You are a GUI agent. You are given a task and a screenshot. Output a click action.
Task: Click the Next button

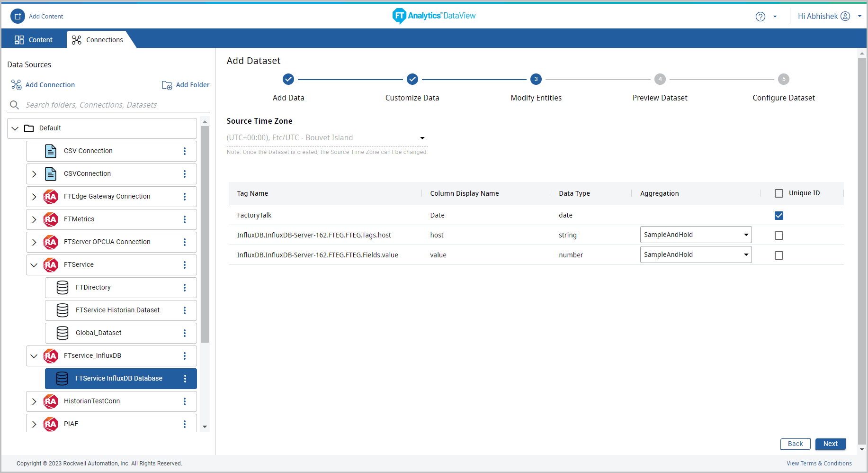[x=830, y=444]
